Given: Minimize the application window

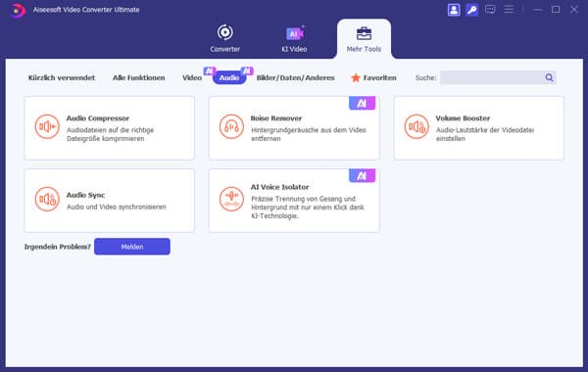Looking at the screenshot, I should pyautogui.click(x=538, y=10).
